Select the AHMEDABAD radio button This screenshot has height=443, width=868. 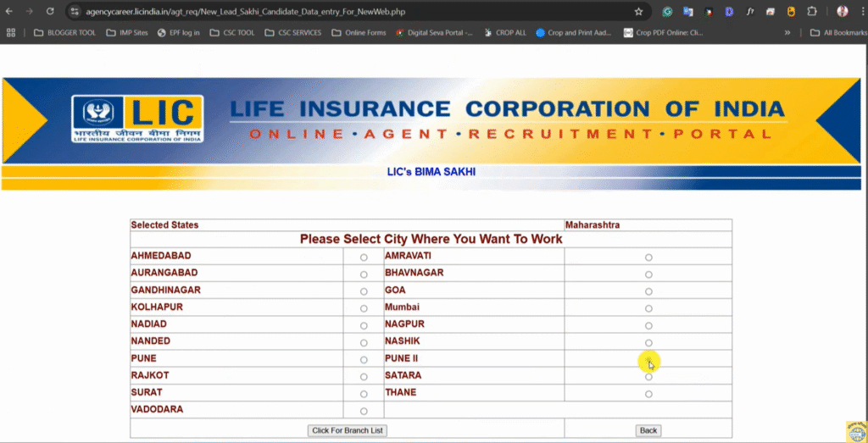(364, 257)
